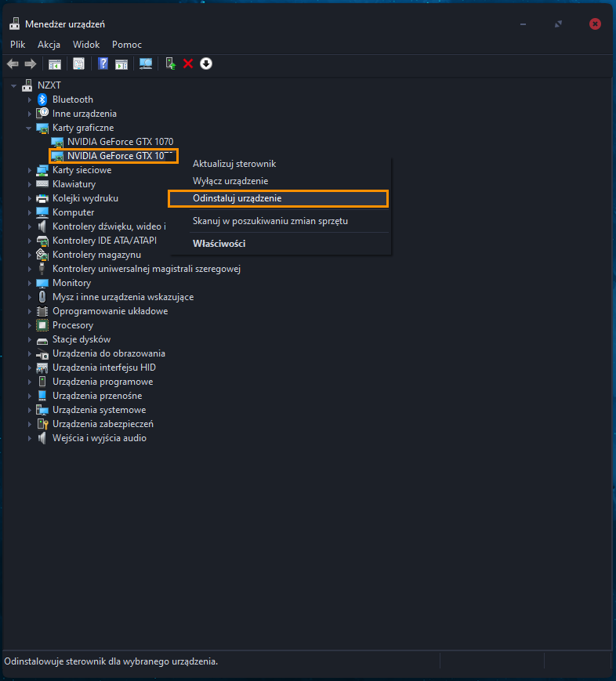Select the Urządzenia interfejsu HID row

[103, 368]
